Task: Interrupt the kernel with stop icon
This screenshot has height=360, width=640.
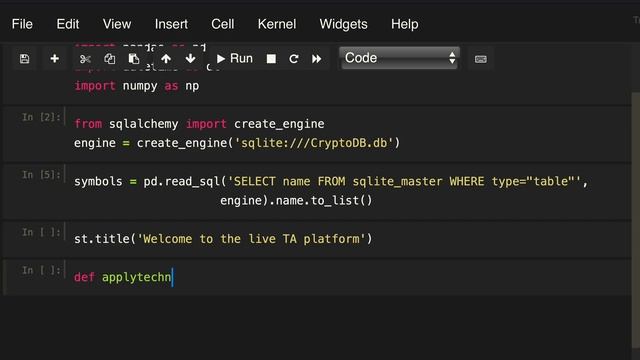Action: click(271, 59)
